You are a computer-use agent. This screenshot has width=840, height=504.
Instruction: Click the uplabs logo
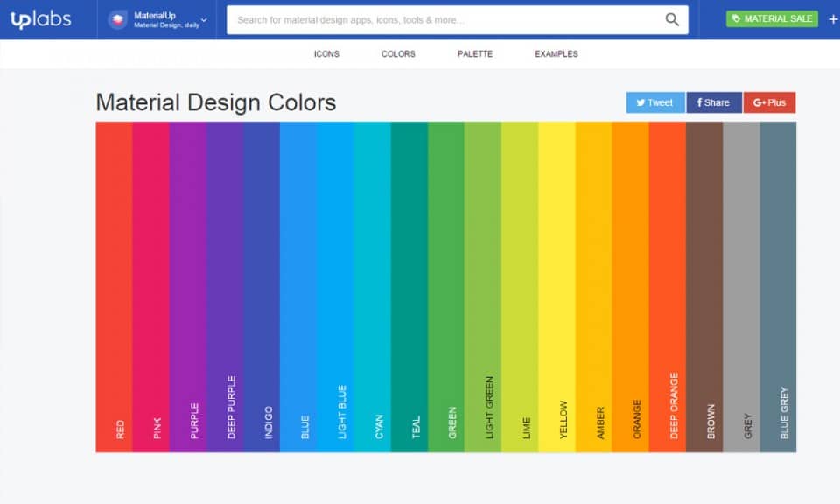click(43, 18)
